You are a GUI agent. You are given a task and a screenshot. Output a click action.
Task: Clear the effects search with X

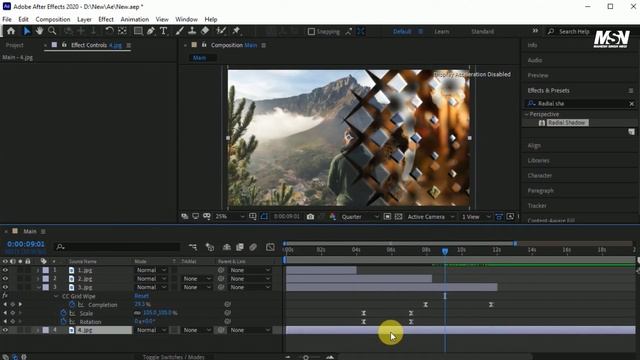(x=631, y=104)
